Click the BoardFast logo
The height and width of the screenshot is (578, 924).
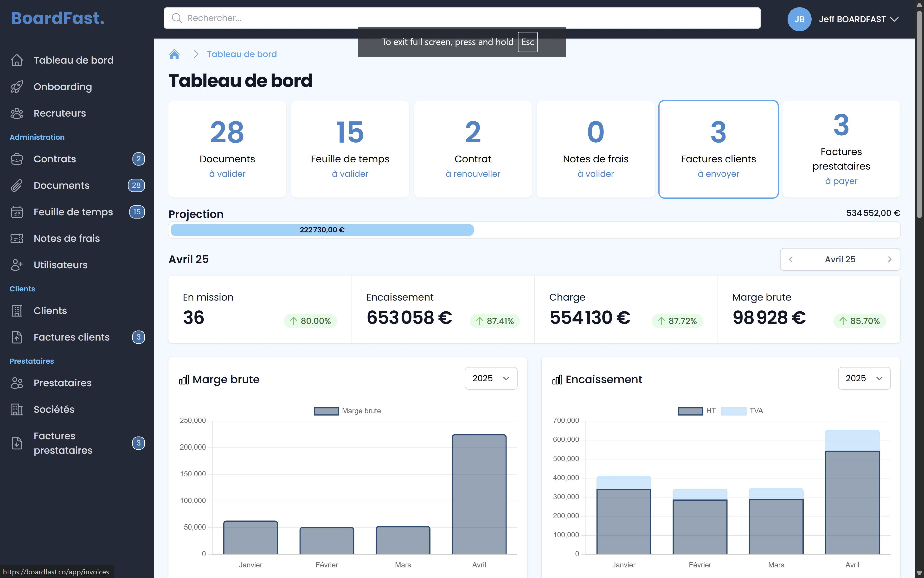[58, 18]
